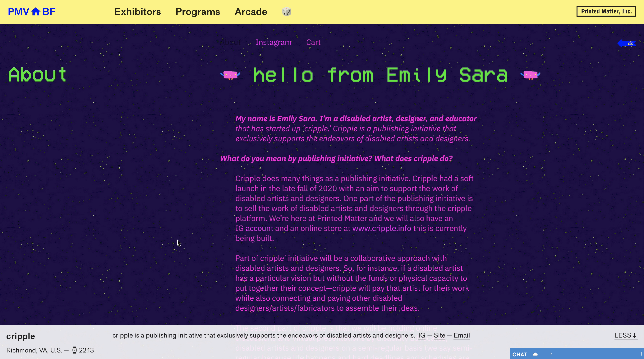Click the large green About heading
The image size is (644, 359).
point(37,75)
